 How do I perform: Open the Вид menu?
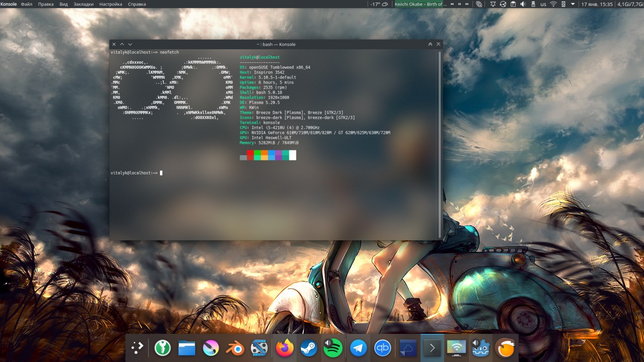[x=63, y=4]
